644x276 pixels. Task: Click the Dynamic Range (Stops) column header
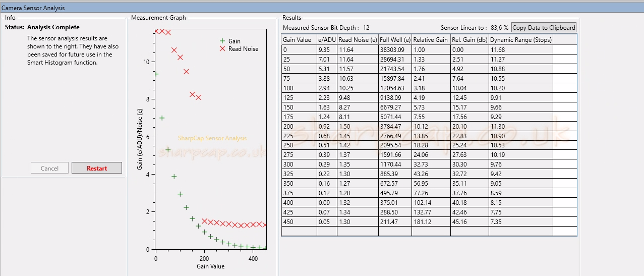[521, 39]
